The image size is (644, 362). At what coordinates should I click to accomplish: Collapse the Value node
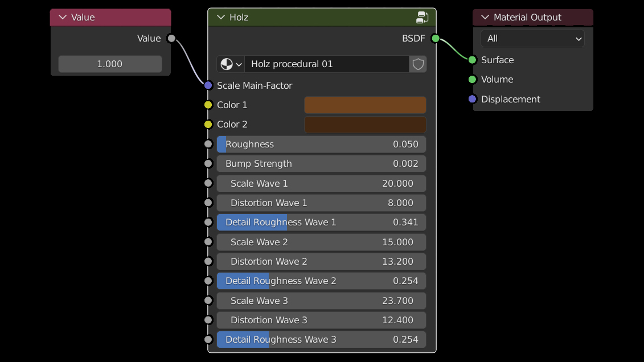click(62, 17)
